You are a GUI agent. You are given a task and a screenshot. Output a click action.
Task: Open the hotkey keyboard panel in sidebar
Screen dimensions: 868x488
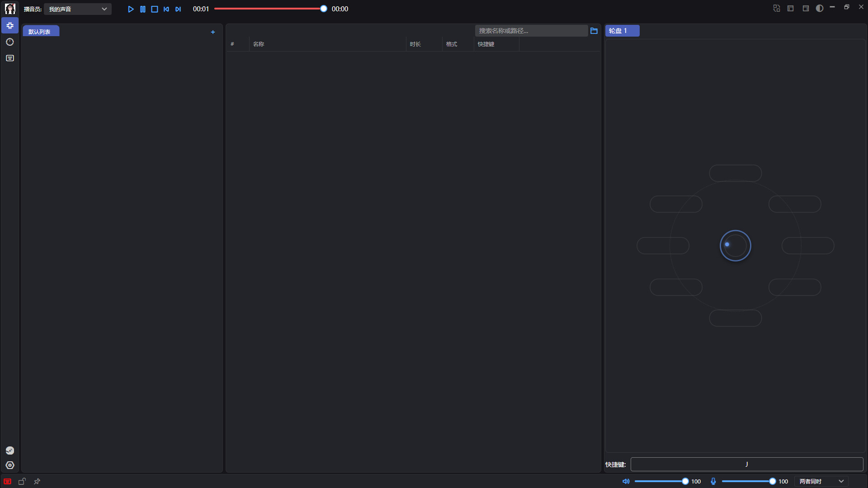coord(9,58)
